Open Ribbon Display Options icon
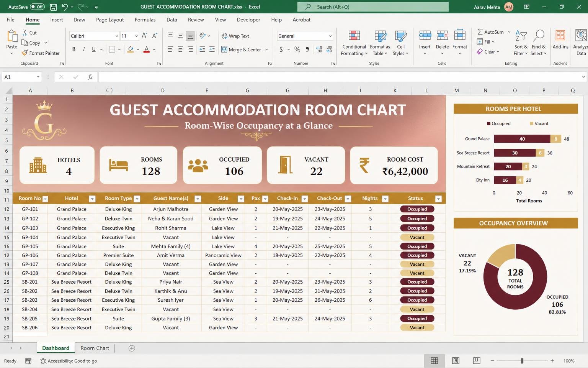This screenshot has width=588, height=368. (x=527, y=7)
